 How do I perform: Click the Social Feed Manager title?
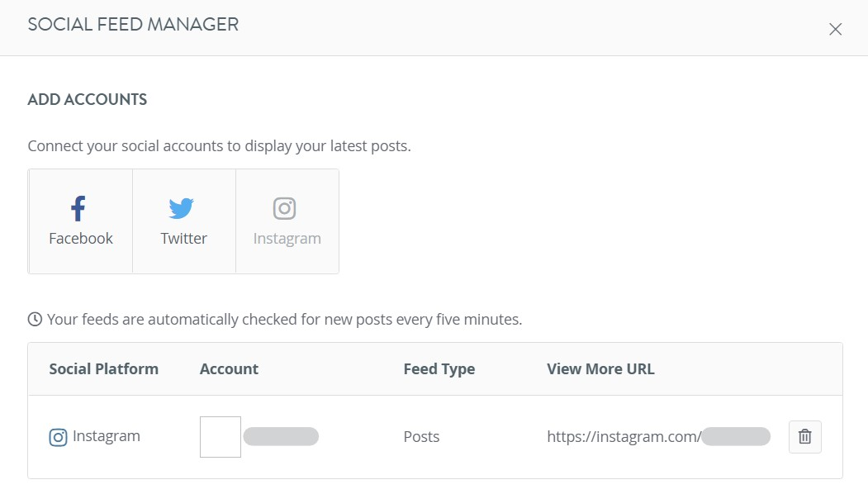[132, 24]
